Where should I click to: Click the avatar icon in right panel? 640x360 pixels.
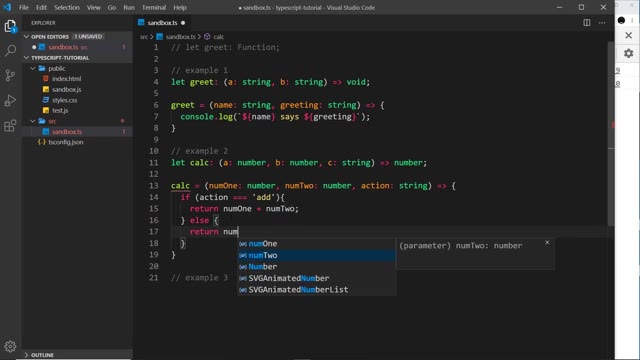[621, 20]
